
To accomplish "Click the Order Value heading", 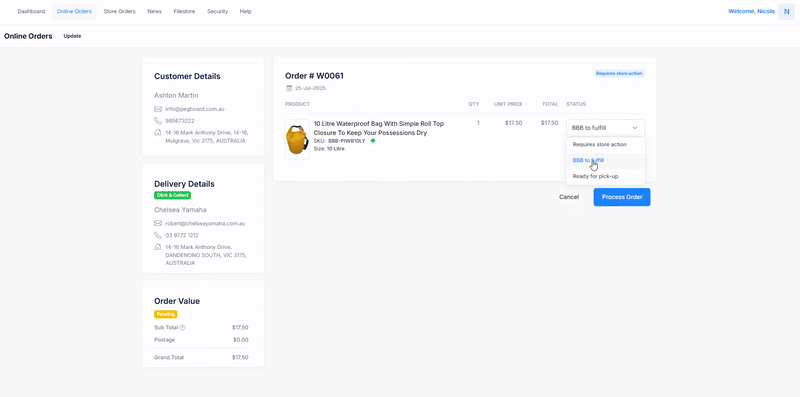I will point(177,301).
